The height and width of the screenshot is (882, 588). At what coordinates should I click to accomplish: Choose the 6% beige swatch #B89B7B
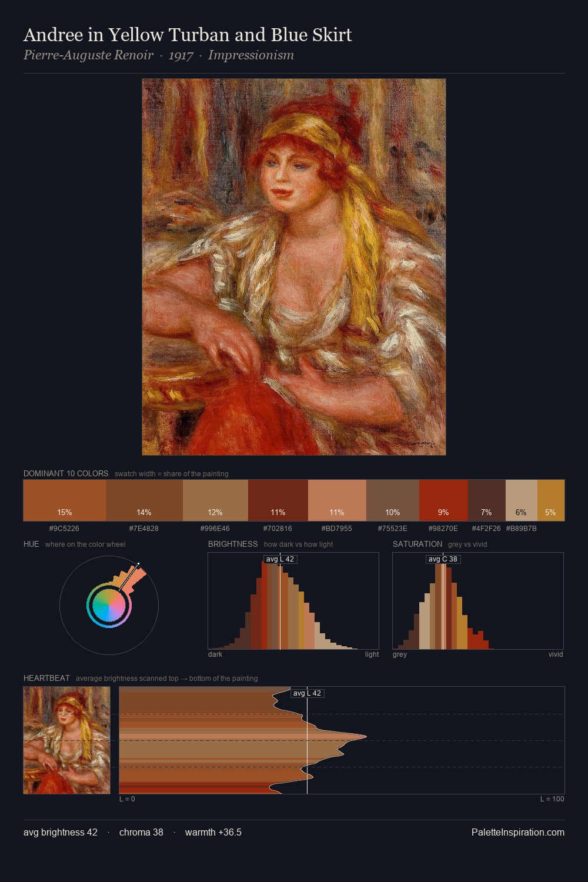tap(521, 500)
